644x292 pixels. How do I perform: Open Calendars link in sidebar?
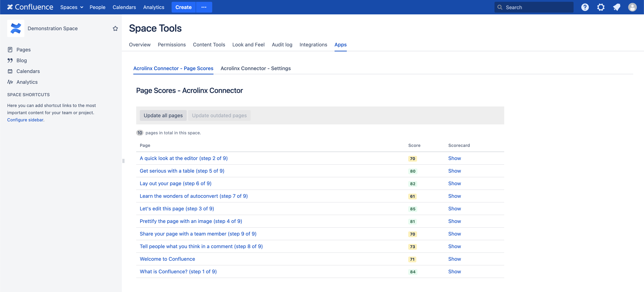28,71
